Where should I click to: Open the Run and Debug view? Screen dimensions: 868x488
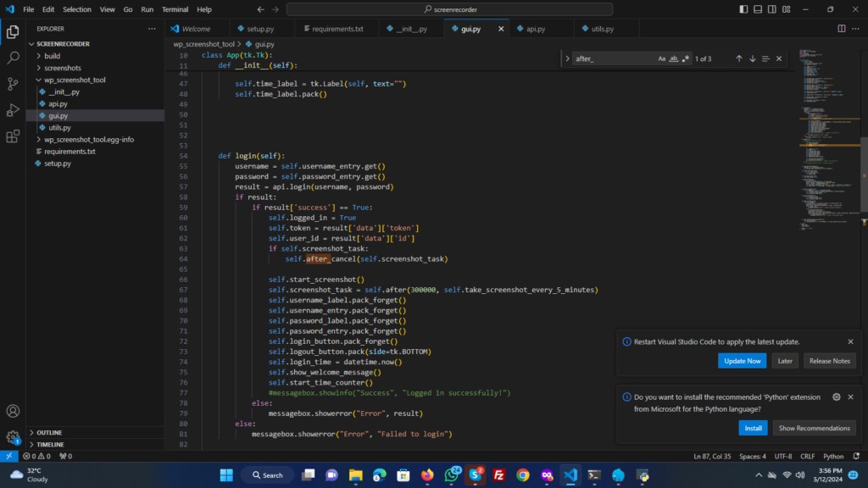pos(13,110)
